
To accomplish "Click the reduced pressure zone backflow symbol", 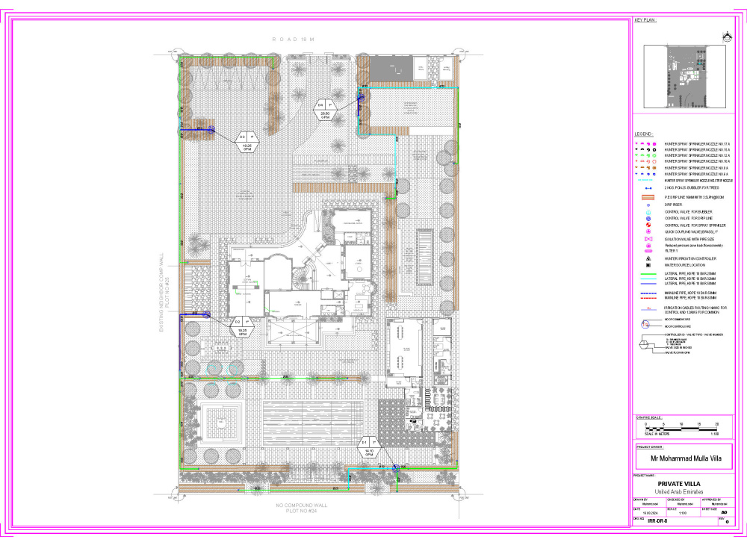I will click(x=648, y=246).
